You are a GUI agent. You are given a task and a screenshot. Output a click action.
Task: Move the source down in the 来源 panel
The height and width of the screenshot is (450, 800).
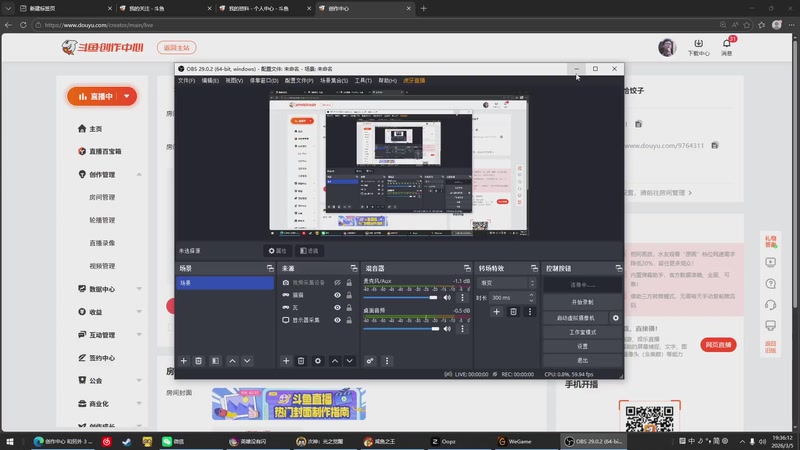349,361
